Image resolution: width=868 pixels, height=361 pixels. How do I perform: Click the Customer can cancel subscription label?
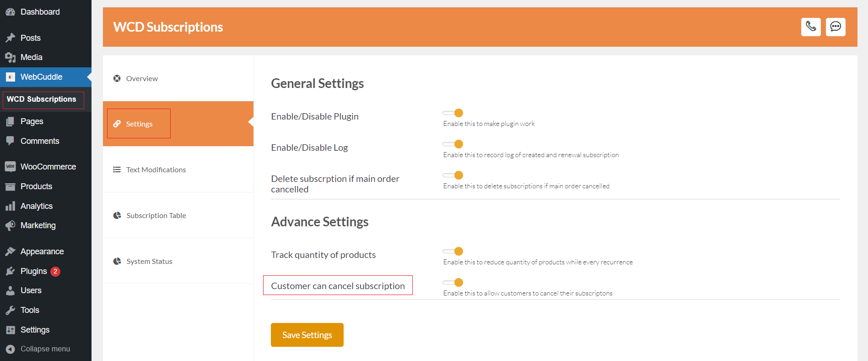point(338,286)
